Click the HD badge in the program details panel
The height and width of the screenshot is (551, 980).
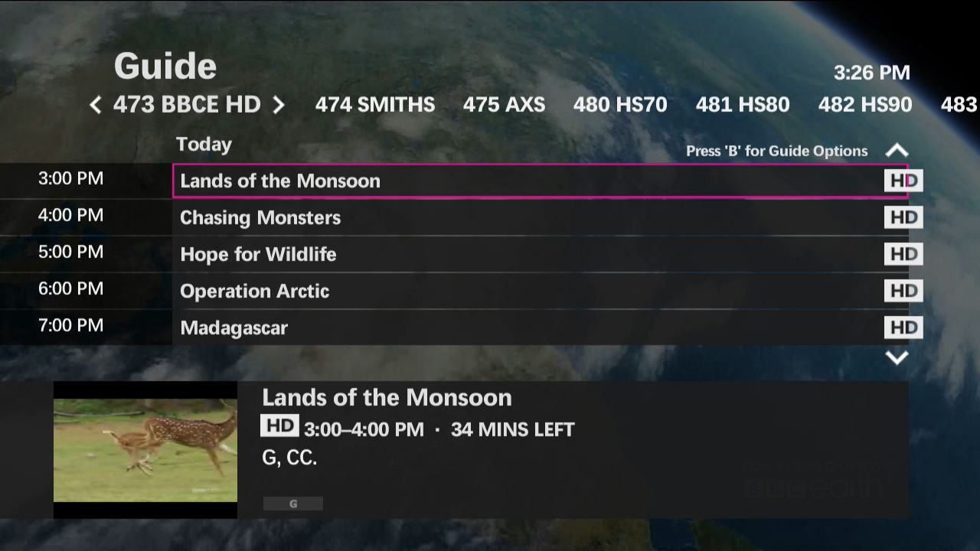point(279,426)
